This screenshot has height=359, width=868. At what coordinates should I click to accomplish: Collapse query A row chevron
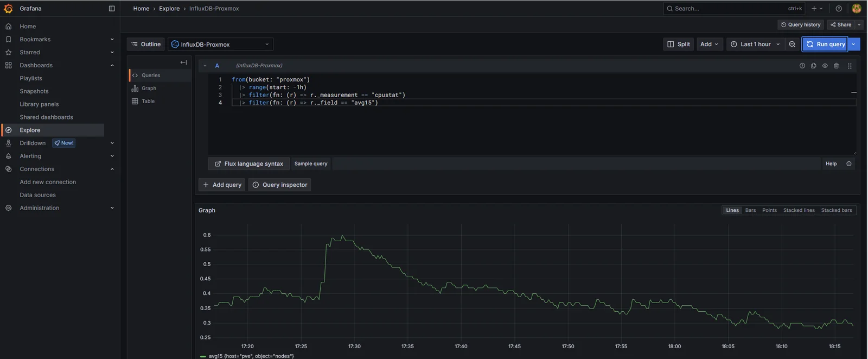click(205, 66)
